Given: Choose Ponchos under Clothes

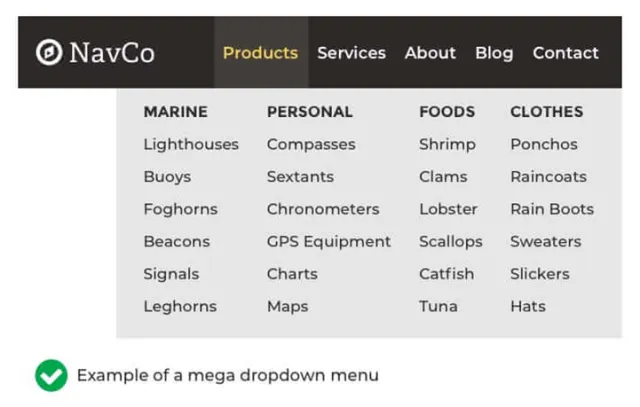Looking at the screenshot, I should (x=544, y=144).
